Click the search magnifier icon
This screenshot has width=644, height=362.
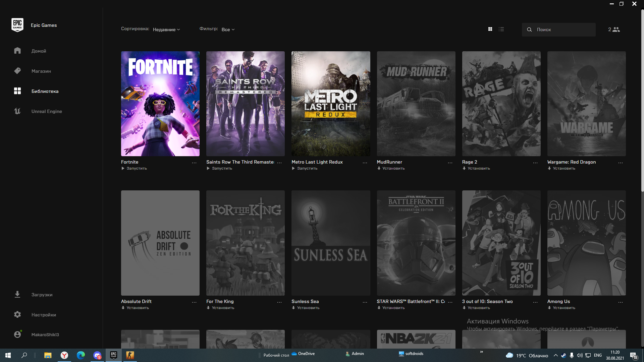point(529,29)
